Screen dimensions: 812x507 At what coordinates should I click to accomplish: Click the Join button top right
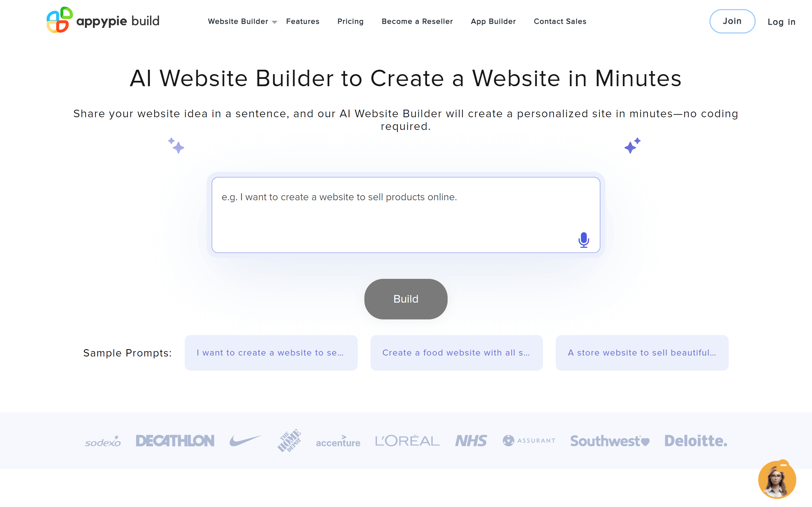(x=732, y=21)
